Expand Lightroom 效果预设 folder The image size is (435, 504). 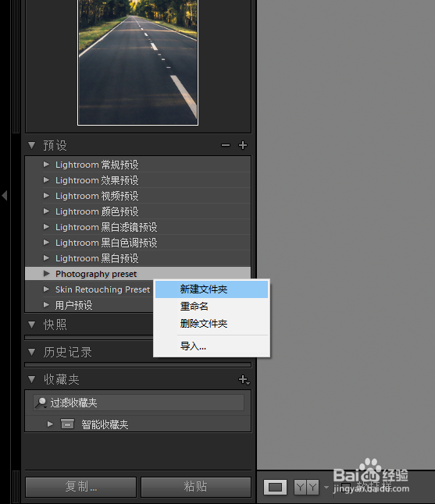pos(46,180)
